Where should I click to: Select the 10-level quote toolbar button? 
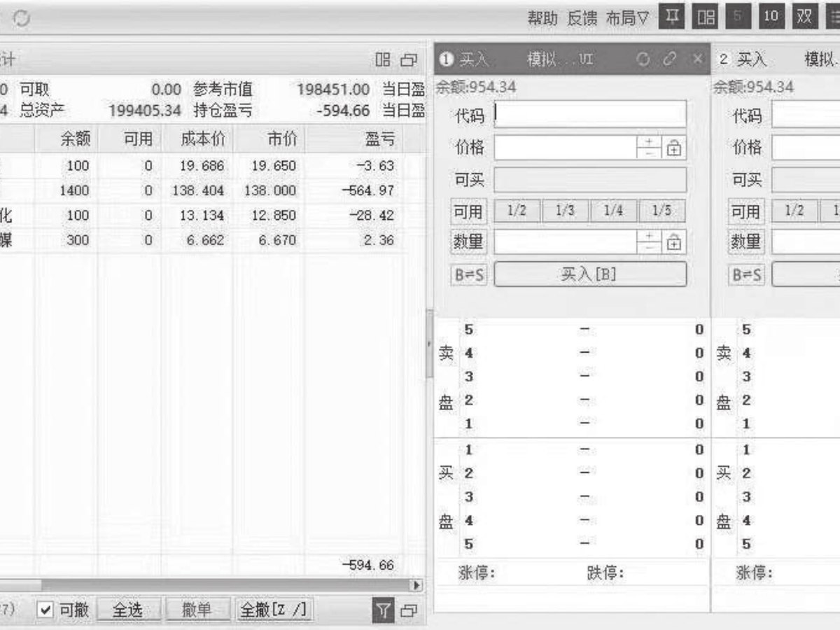point(771,17)
